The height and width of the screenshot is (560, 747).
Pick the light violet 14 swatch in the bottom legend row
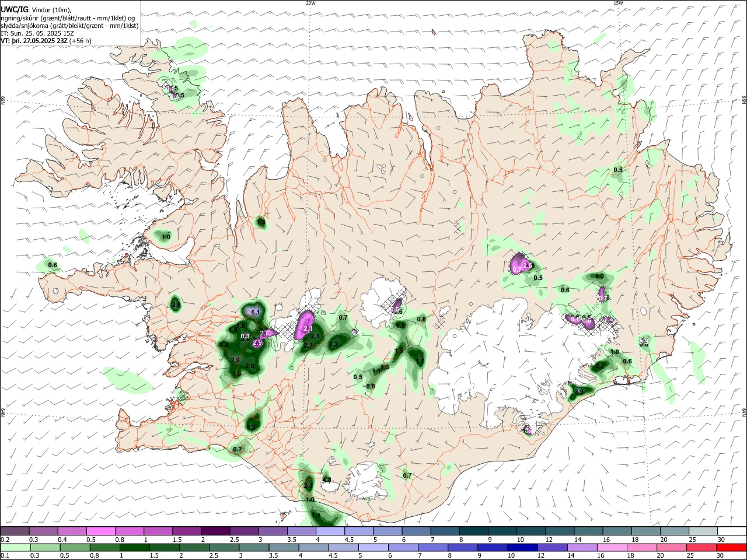point(582,547)
